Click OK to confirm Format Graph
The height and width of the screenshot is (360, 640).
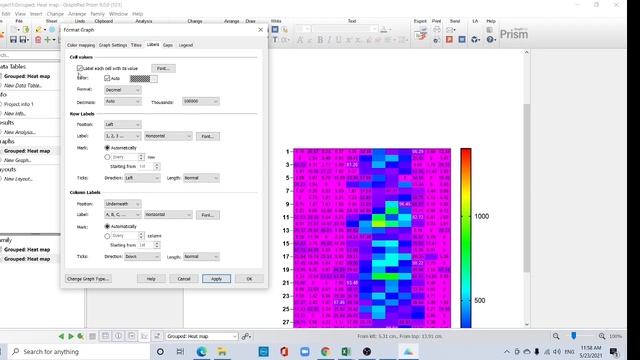[x=249, y=279]
